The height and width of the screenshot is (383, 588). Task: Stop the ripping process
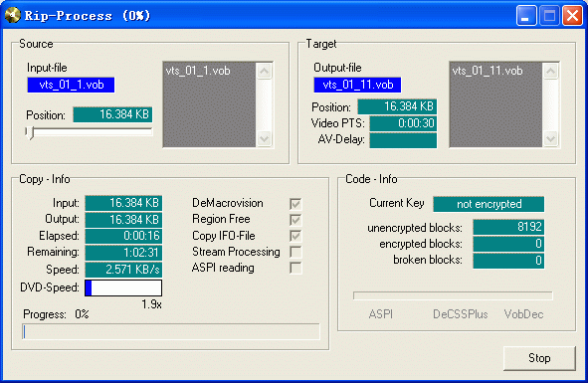point(539,358)
